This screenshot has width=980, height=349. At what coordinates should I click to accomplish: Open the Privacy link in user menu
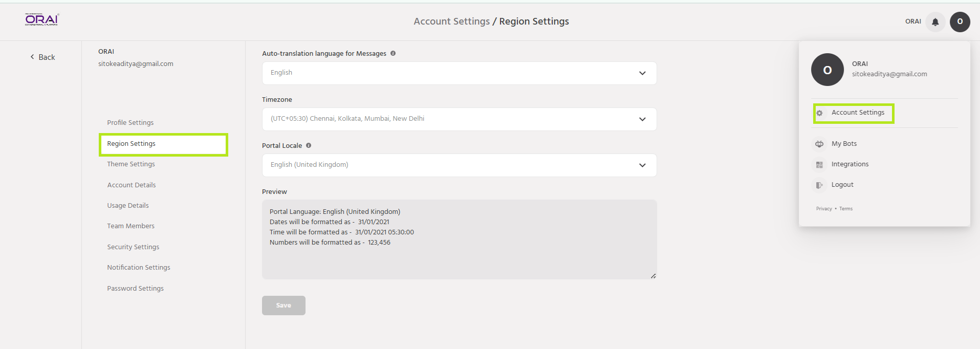(823, 209)
